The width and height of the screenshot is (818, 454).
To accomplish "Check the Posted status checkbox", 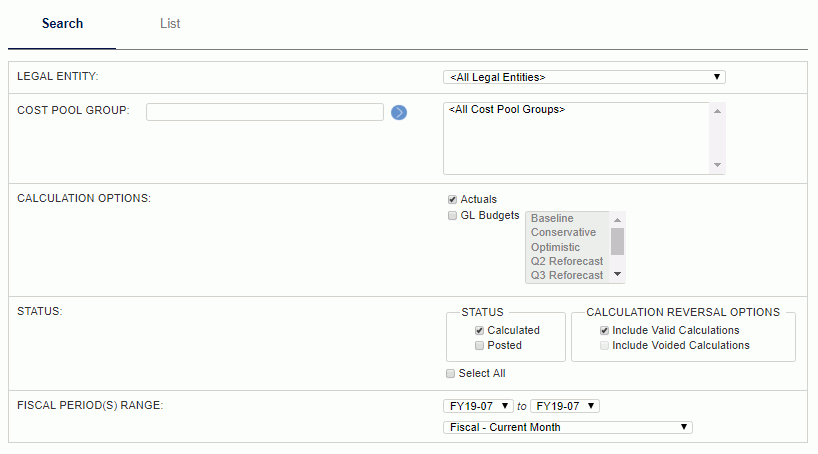I will point(479,345).
